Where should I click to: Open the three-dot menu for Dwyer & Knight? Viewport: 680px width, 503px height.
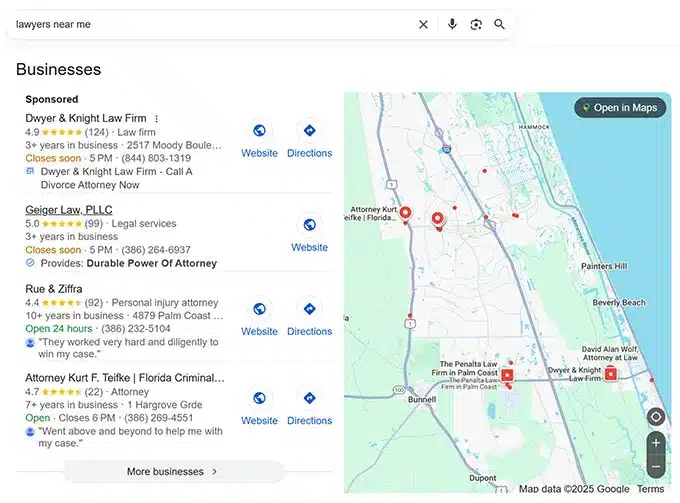click(157, 118)
